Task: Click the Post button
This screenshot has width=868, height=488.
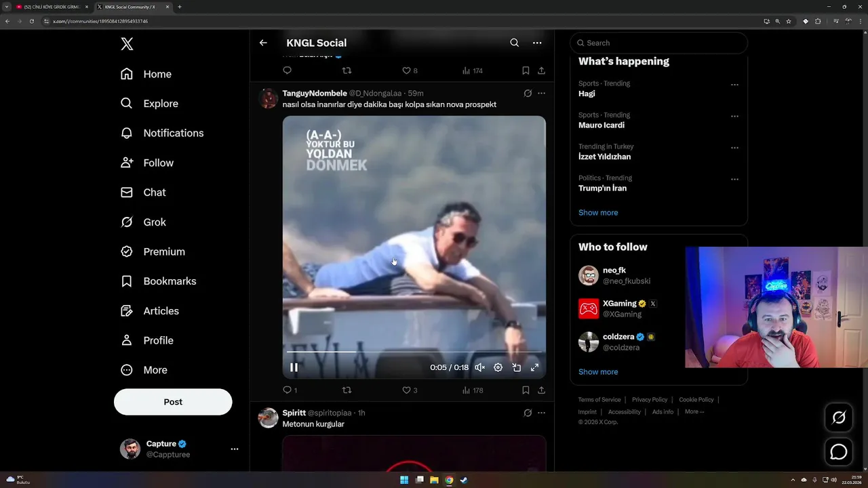Action: click(173, 402)
